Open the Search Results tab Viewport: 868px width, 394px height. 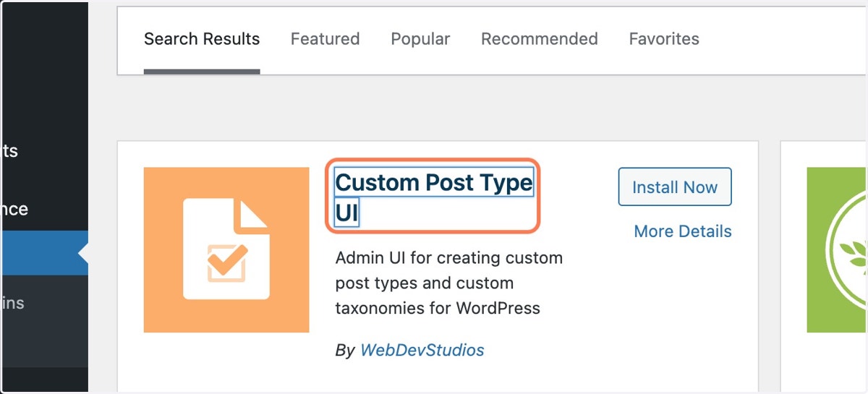coord(202,39)
